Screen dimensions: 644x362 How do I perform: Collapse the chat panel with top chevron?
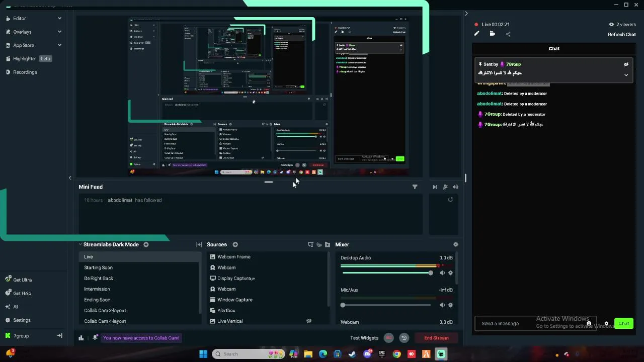(x=466, y=14)
